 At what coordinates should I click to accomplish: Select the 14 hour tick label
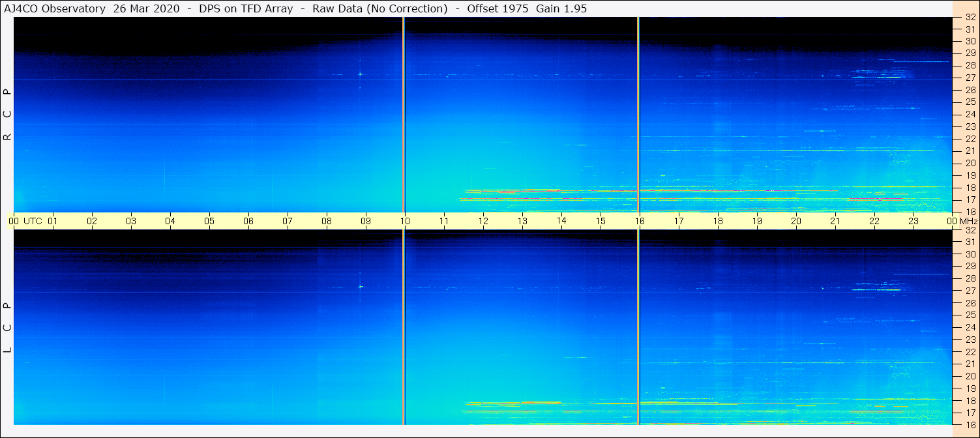click(561, 220)
